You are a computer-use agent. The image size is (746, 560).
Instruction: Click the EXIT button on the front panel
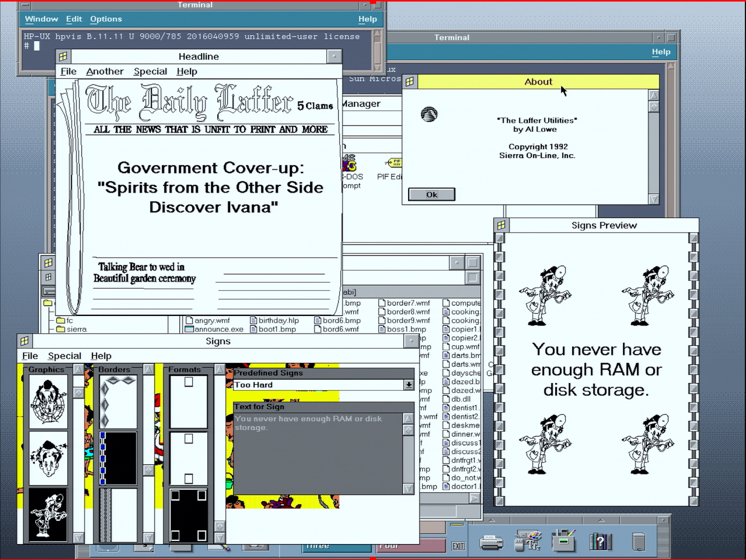pyautogui.click(x=458, y=546)
